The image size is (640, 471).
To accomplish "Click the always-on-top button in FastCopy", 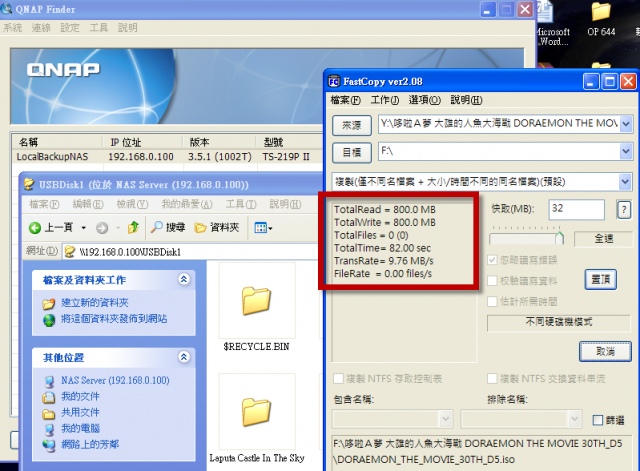I will pos(600,280).
